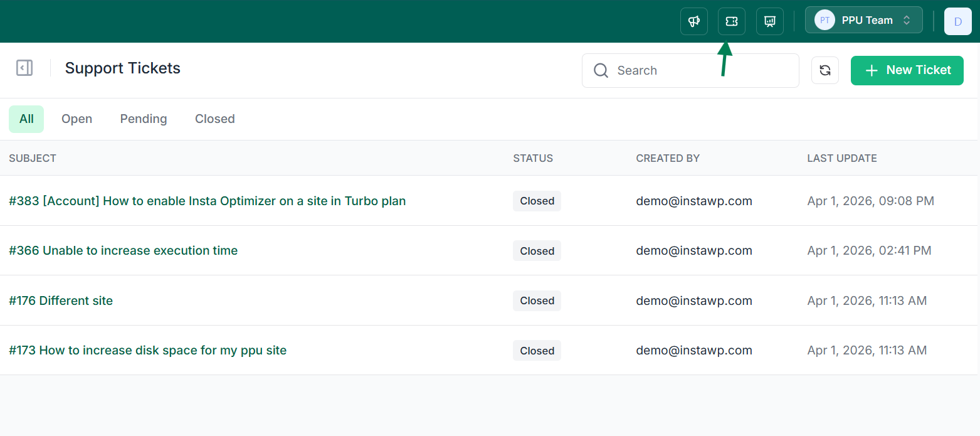This screenshot has height=436, width=980.
Task: Open ticket #366 Unable to increase execution time
Action: coord(124,251)
